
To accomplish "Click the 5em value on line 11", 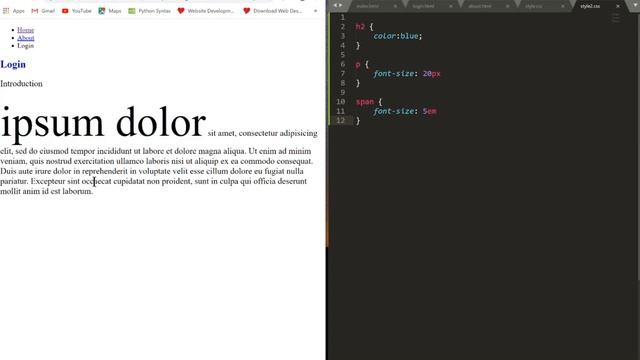I will coord(429,111).
